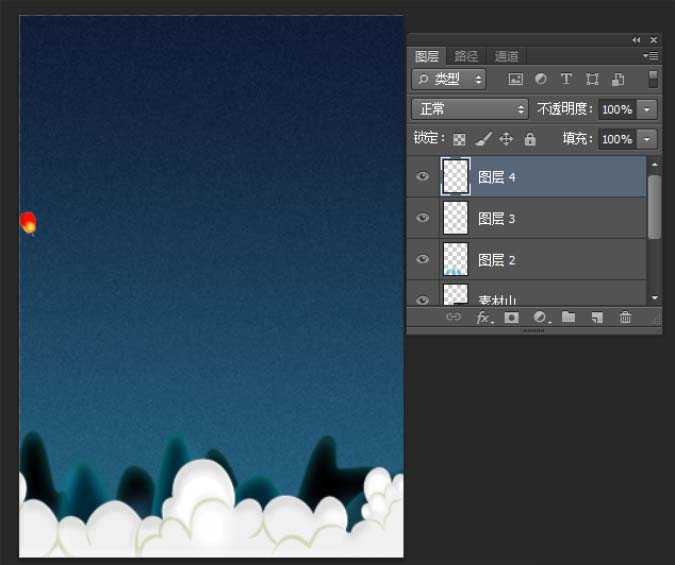Add a layer mask to the layer

pos(512,317)
